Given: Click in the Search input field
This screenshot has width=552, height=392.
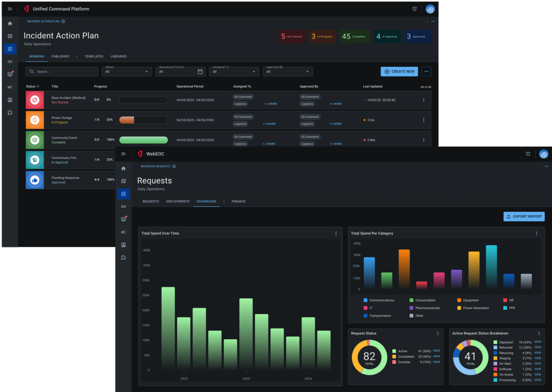Looking at the screenshot, I should (x=61, y=72).
